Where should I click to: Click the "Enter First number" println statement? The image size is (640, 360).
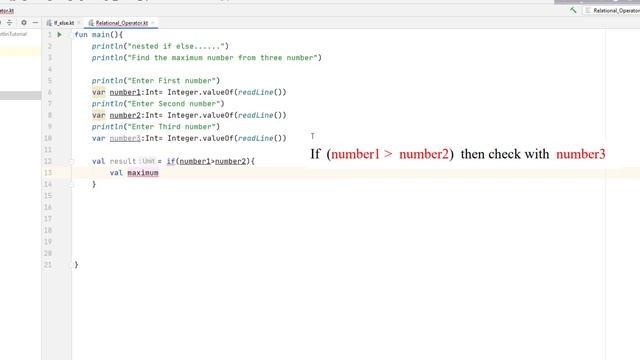coord(156,81)
